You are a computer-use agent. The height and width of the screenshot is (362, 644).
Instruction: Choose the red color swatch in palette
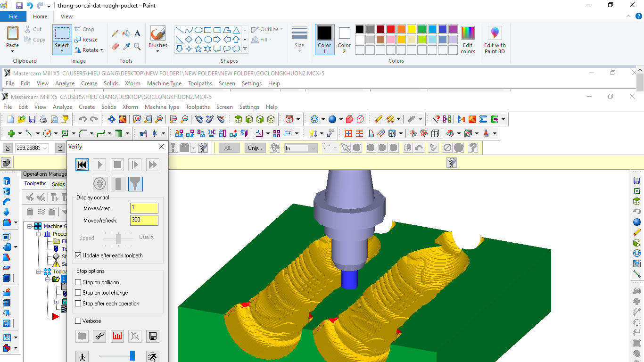(390, 29)
